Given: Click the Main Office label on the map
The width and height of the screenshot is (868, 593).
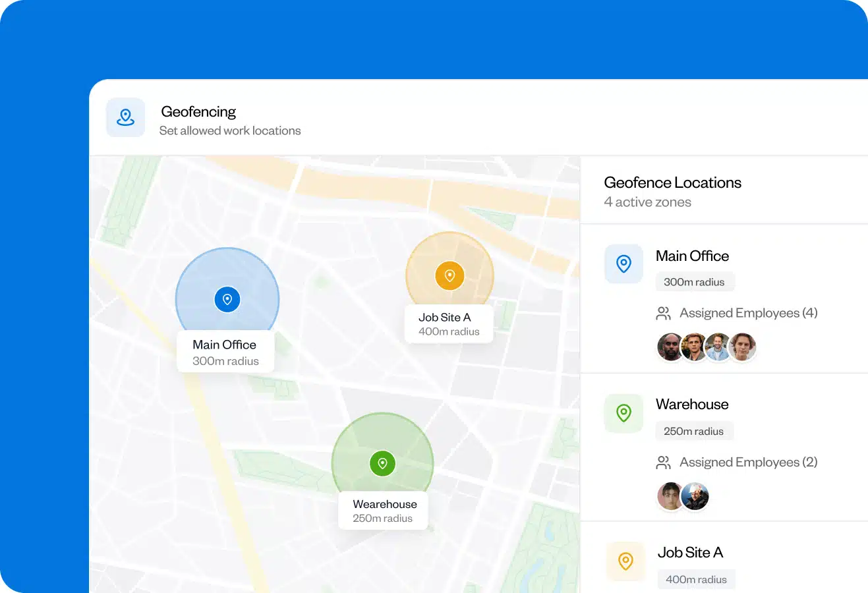Looking at the screenshot, I should 225,344.
